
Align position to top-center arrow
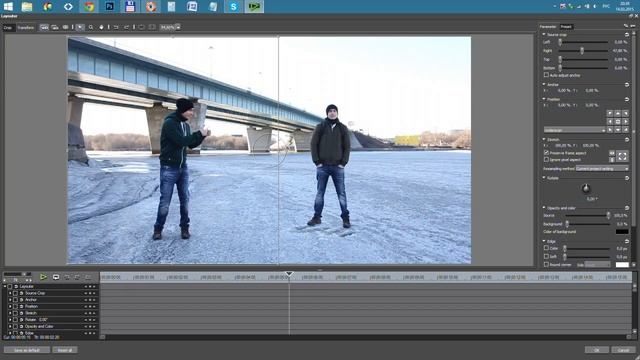pos(618,113)
